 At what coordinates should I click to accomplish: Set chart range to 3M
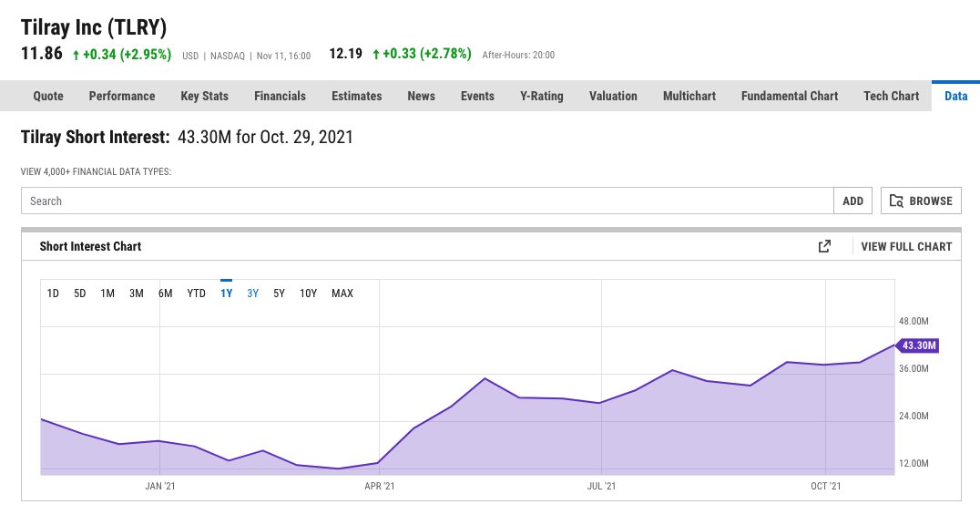[137, 293]
